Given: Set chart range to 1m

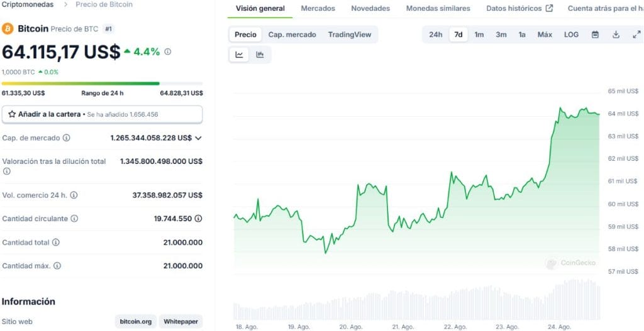Looking at the screenshot, I should pyautogui.click(x=479, y=35).
